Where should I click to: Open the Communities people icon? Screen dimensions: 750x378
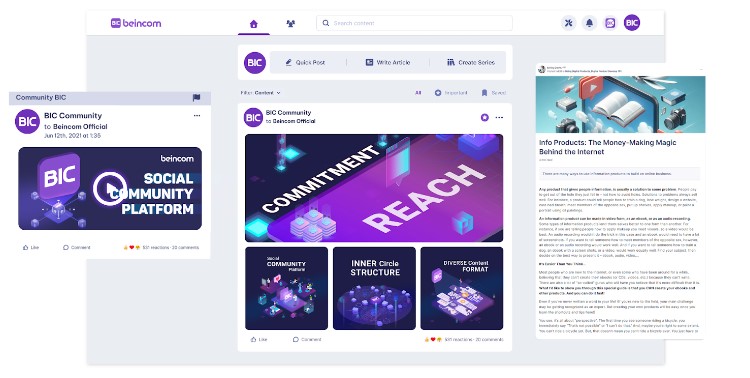click(x=290, y=23)
